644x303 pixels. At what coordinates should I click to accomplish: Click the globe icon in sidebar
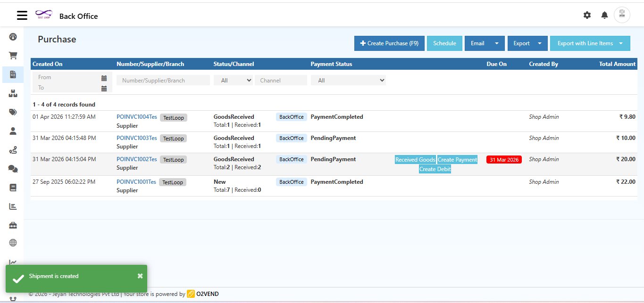click(13, 243)
